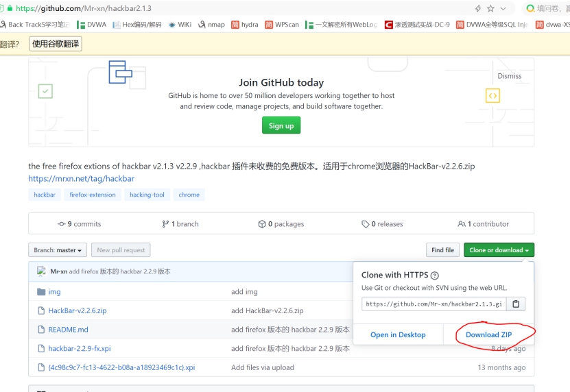The width and height of the screenshot is (570, 392).
Task: Open the img folder
Action: point(54,292)
